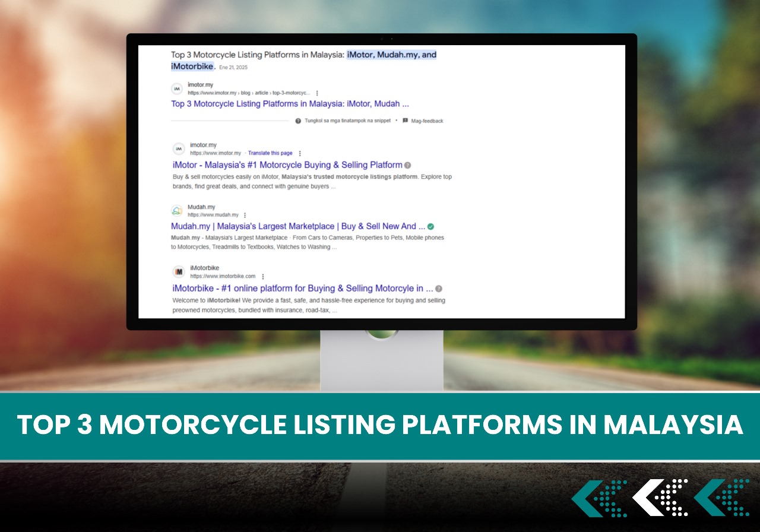Click the description mentioning 'From Cars to Cameras'
The image size is (760, 532).
308,242
